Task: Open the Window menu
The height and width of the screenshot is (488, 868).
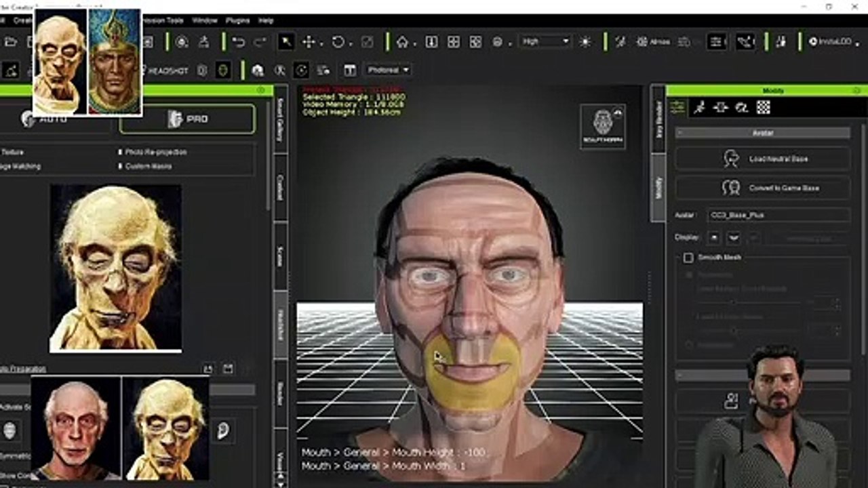Action: [205, 20]
